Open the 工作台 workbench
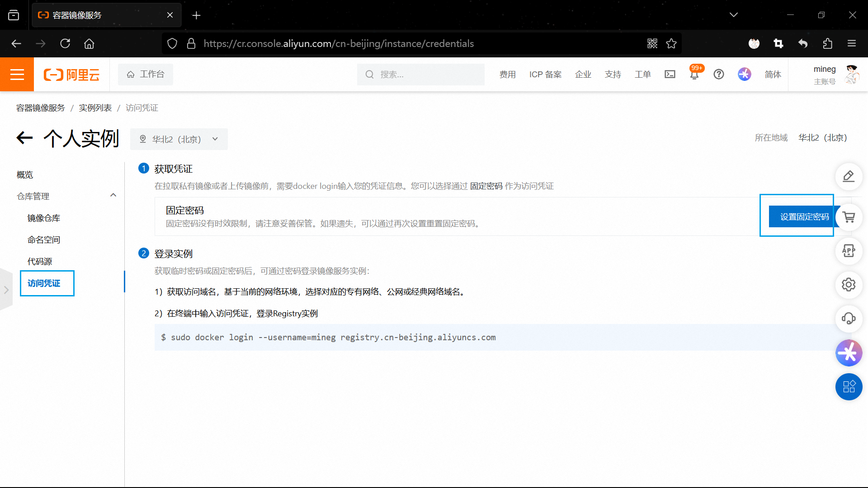 [x=145, y=74]
